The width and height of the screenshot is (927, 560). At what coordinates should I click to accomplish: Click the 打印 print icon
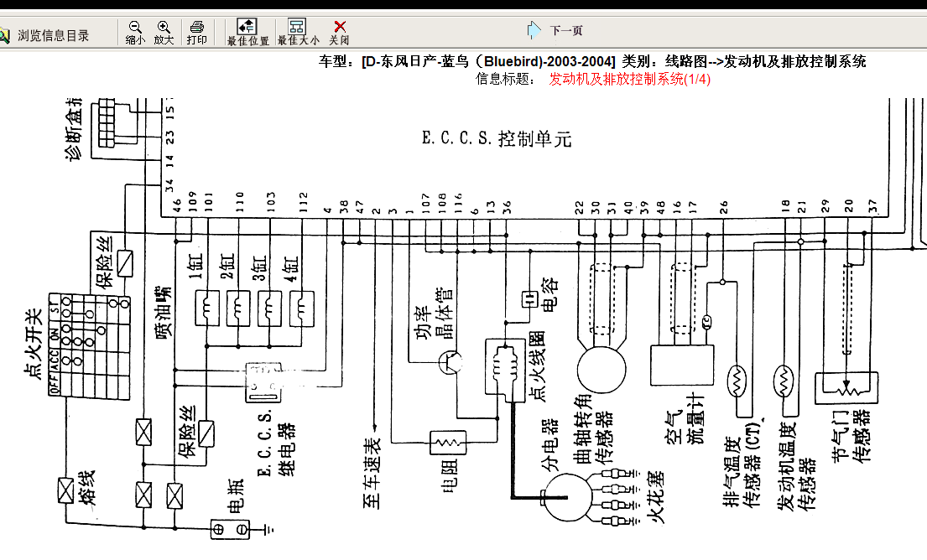point(197,27)
